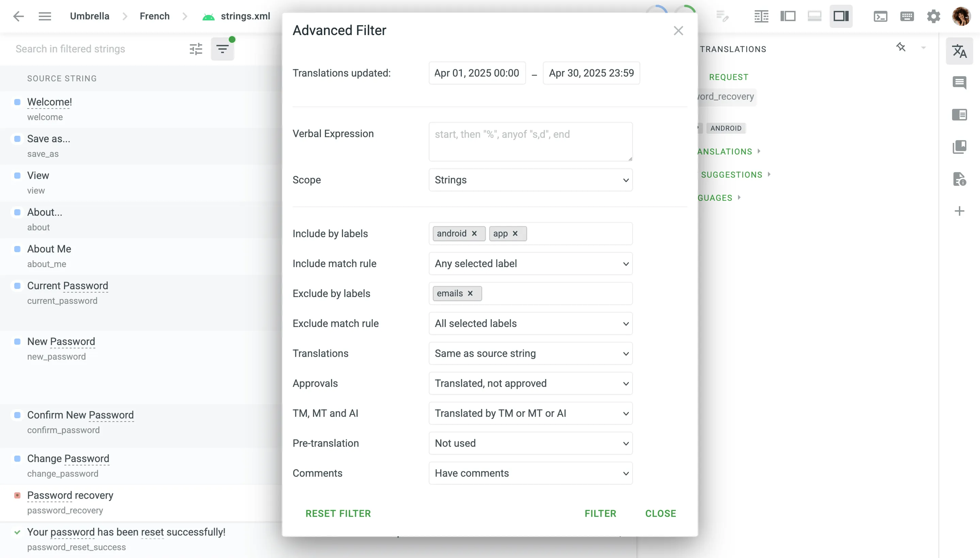Remove the android label chip
980x558 pixels.
pyautogui.click(x=474, y=233)
